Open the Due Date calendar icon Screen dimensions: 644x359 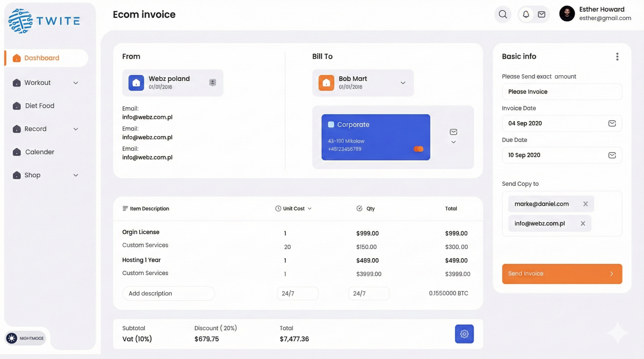(x=612, y=155)
